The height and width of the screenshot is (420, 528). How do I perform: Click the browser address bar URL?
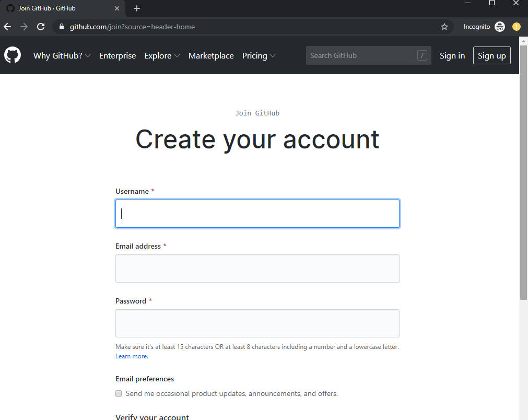coord(132,27)
